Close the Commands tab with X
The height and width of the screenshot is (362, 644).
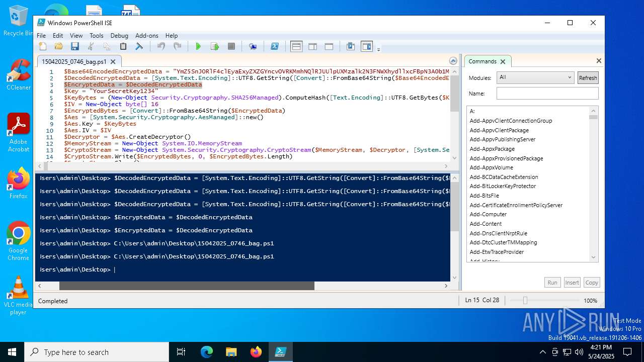click(x=503, y=62)
